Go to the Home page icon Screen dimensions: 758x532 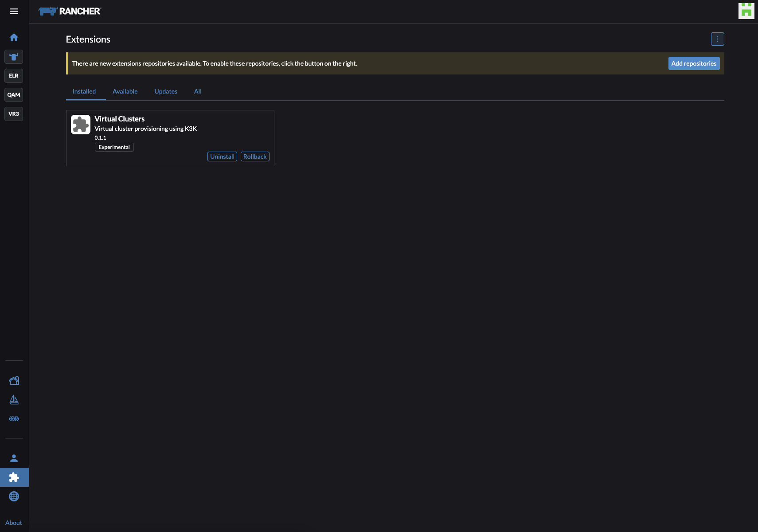[x=14, y=38]
